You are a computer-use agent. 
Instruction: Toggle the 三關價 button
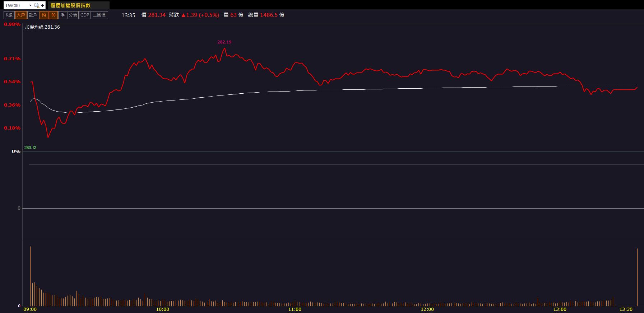(x=99, y=15)
